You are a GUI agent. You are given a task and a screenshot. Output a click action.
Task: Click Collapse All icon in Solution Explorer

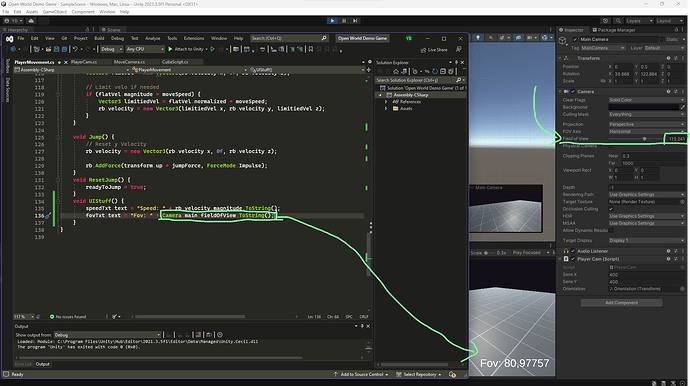443,71
